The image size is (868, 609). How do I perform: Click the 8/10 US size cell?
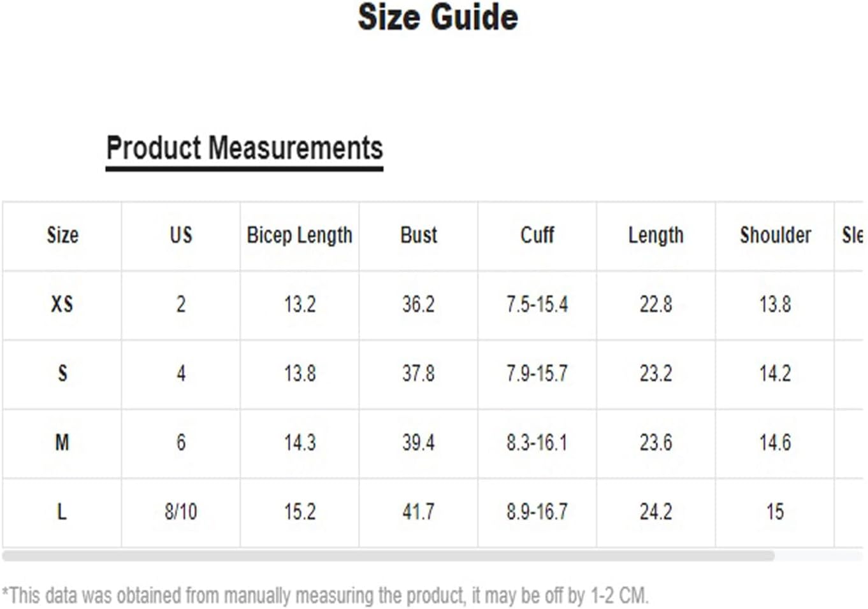click(181, 512)
